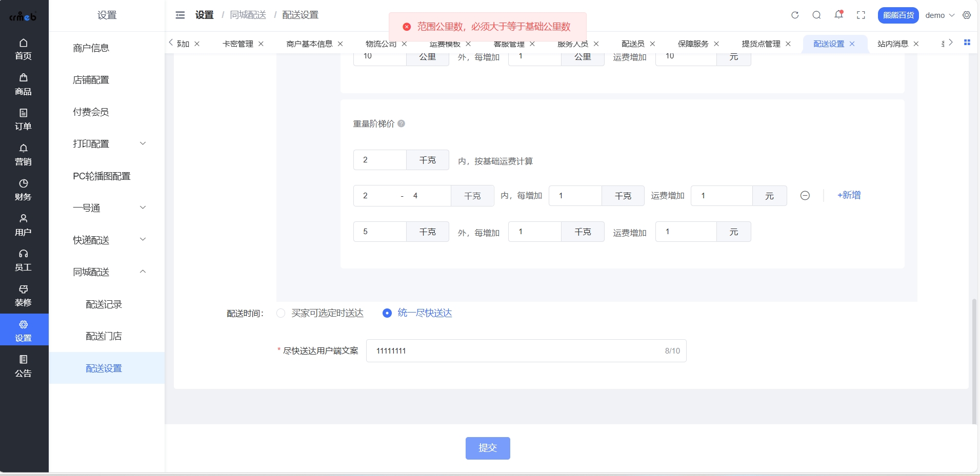Select 统一尽快送达 radio option

click(x=387, y=313)
